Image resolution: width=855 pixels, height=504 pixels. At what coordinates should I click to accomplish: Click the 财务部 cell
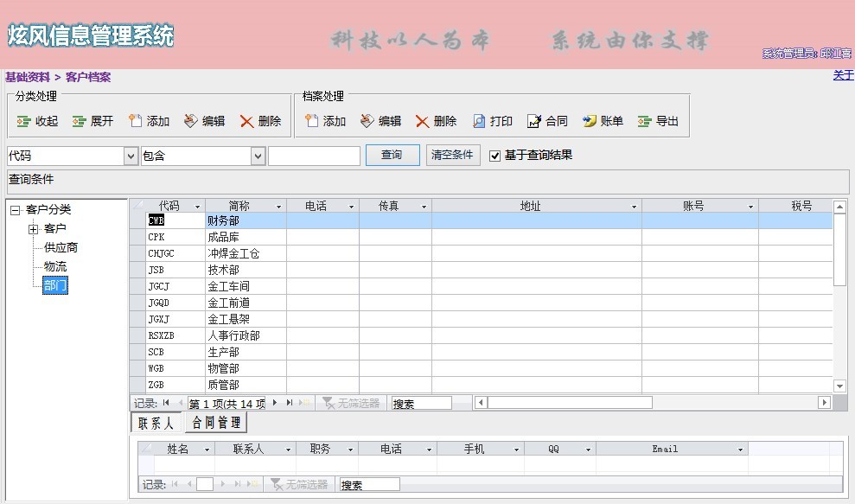click(246, 221)
